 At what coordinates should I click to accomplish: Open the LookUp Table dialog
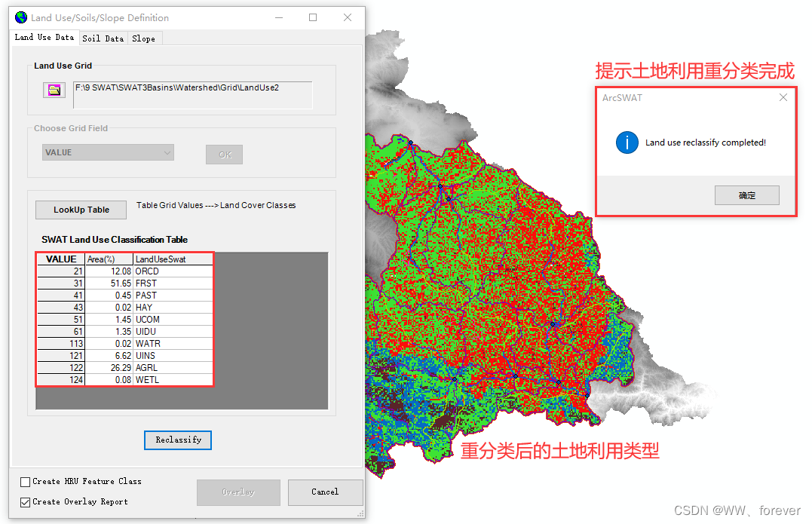pos(80,210)
